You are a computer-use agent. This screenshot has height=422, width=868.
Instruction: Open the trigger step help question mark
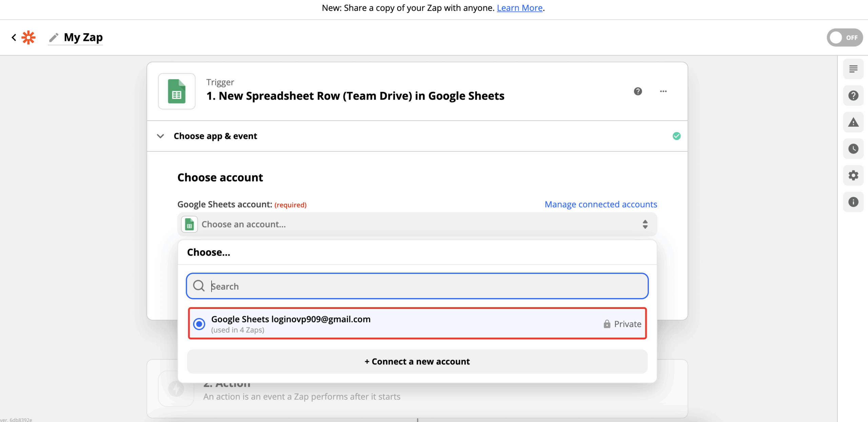(x=638, y=91)
